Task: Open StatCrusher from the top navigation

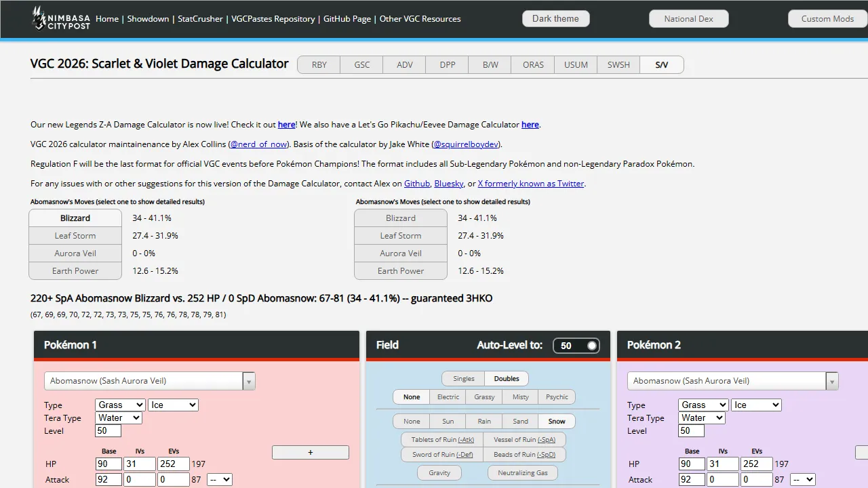Action: (x=200, y=19)
